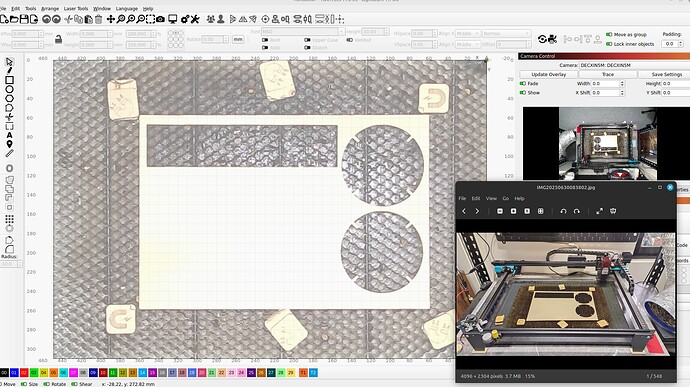Select the Position Laser pin tool

(x=9, y=144)
